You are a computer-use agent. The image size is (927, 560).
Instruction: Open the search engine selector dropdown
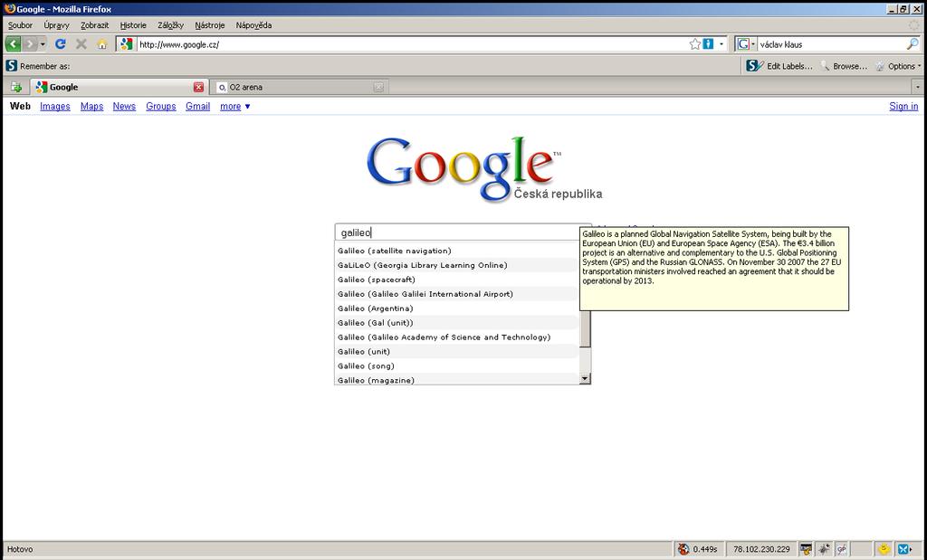pos(746,44)
